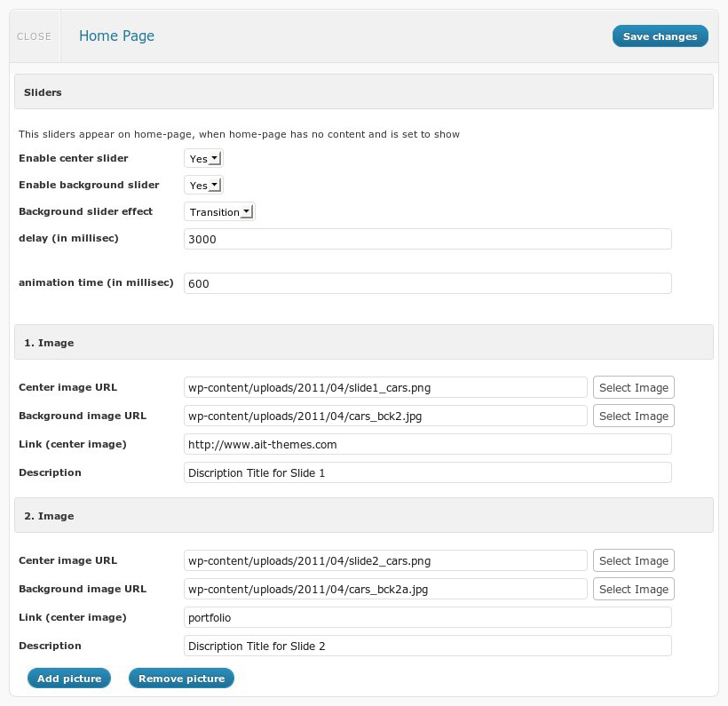Open the Enable center slider dropdown
The height and width of the screenshot is (706, 728).
pos(203,159)
